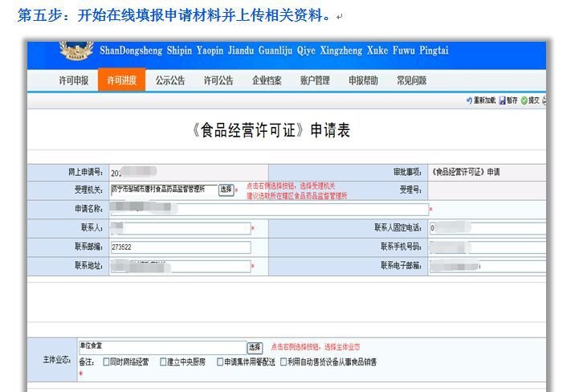Click the ShanDongsheng Shipin Yaopin banner title
The width and height of the screenshot is (579, 392).
coord(274,51)
